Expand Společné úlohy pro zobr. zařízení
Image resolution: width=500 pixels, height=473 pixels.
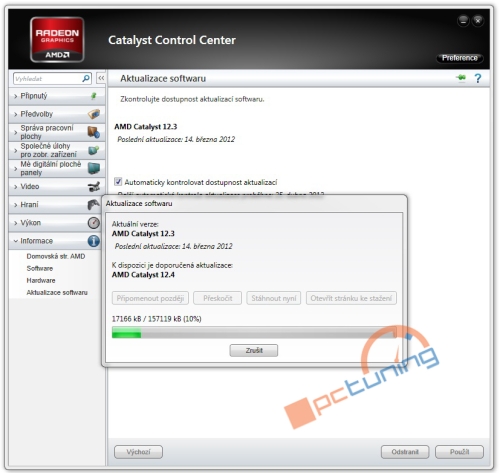57,150
